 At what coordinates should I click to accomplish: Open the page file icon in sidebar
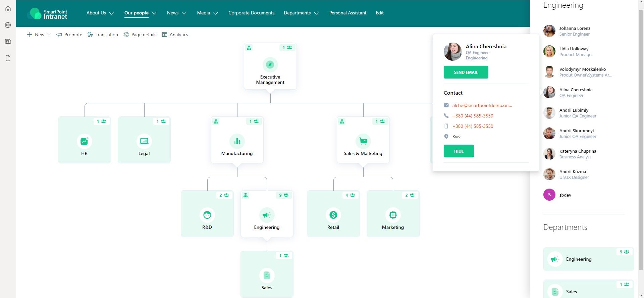8,58
